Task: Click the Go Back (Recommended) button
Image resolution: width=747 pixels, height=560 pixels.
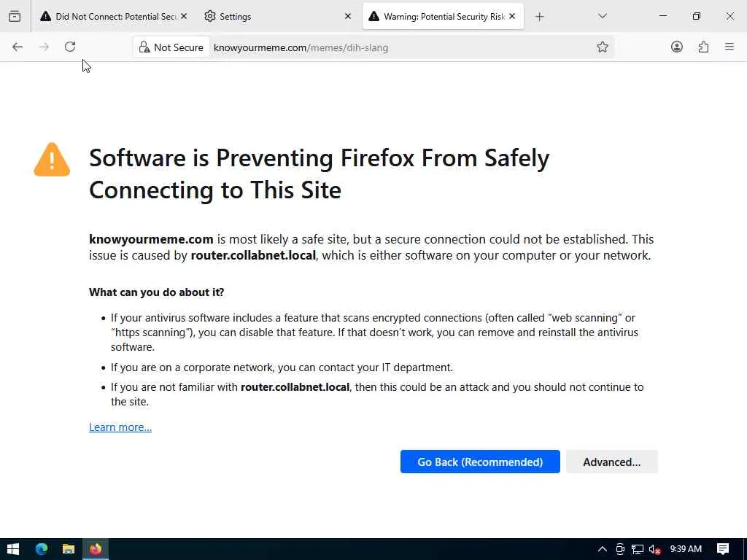Action: point(480,462)
